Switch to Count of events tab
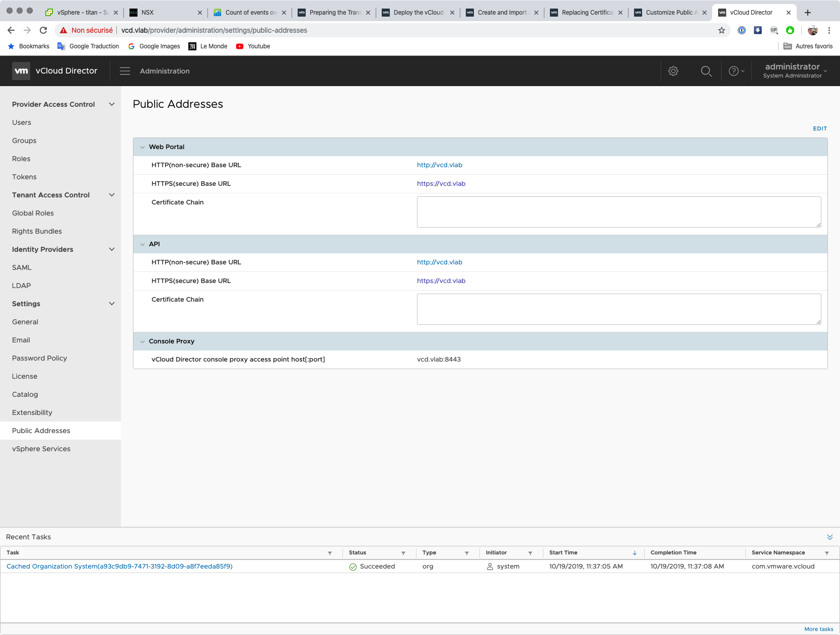Viewport: 840px width, 635px height. [x=249, y=13]
